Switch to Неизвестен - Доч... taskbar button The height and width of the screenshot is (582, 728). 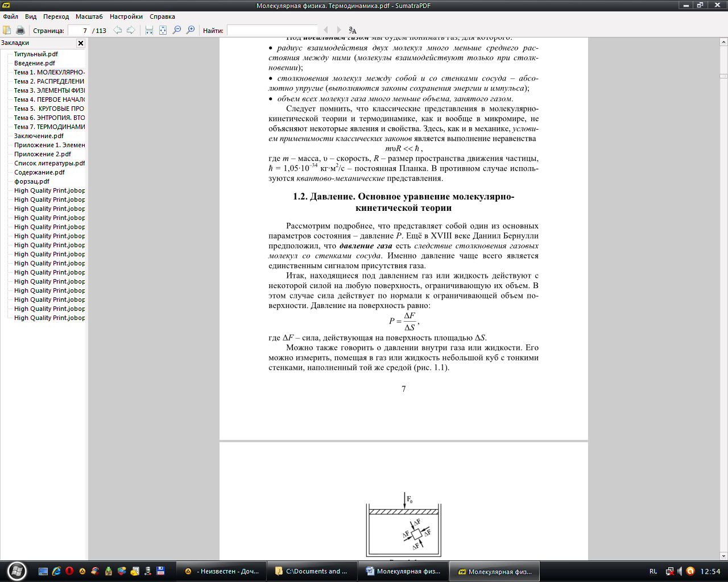click(220, 571)
